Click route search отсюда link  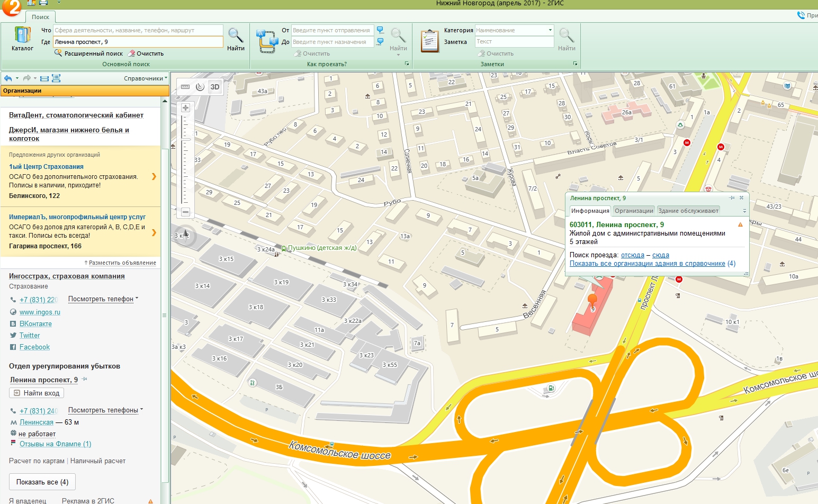(633, 255)
